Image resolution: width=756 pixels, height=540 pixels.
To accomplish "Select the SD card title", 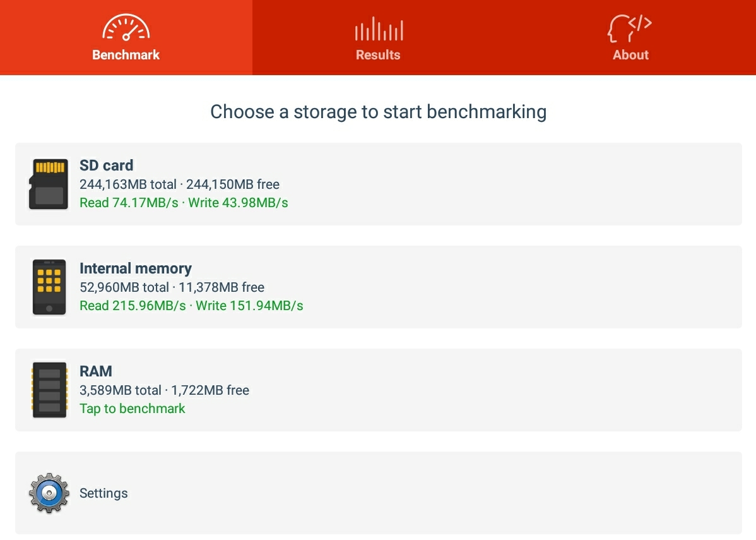I will (106, 165).
